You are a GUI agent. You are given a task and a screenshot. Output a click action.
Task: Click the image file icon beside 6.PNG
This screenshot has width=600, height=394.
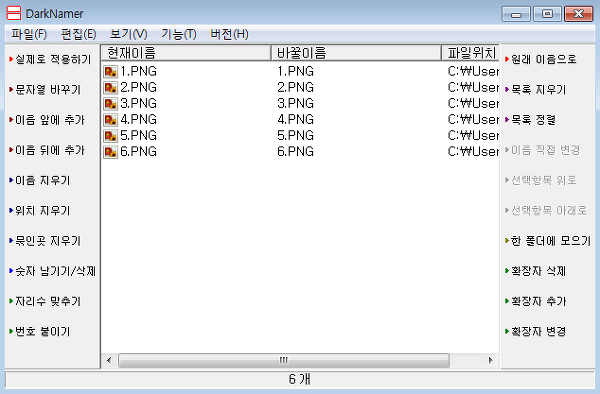coord(111,152)
